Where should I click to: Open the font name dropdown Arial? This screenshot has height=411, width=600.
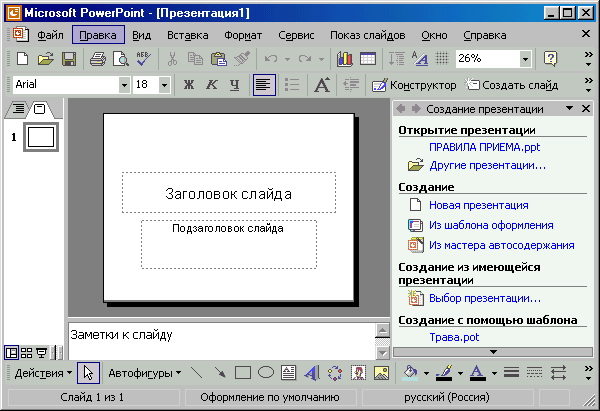124,85
